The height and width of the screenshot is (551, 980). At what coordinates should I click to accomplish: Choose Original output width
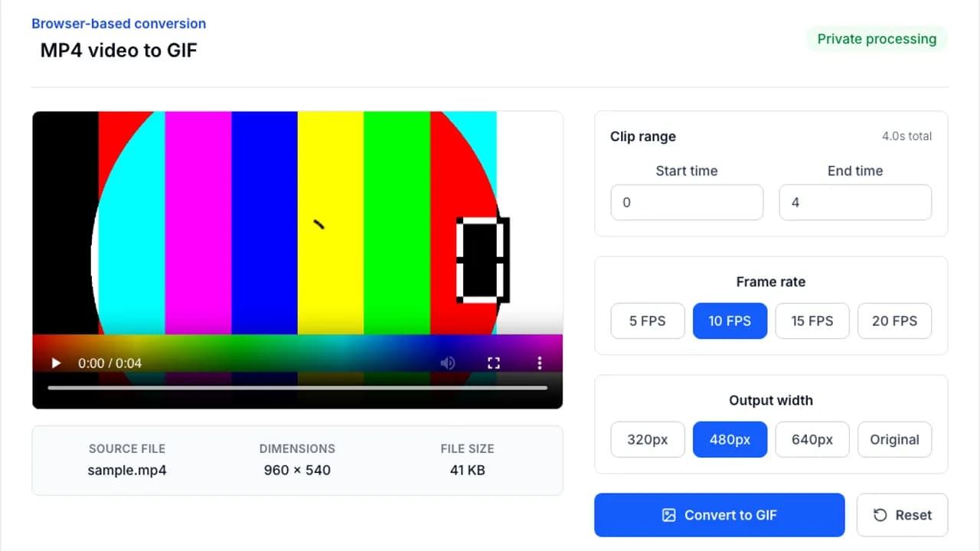[894, 440]
